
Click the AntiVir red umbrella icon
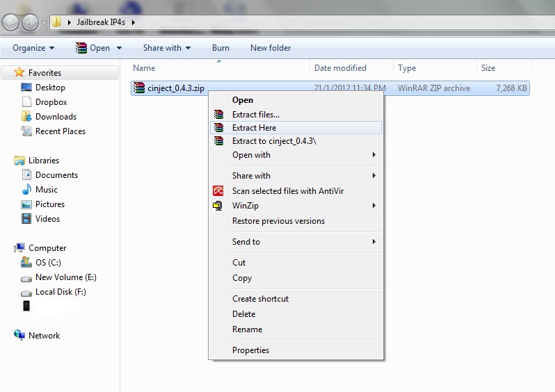pyautogui.click(x=218, y=190)
